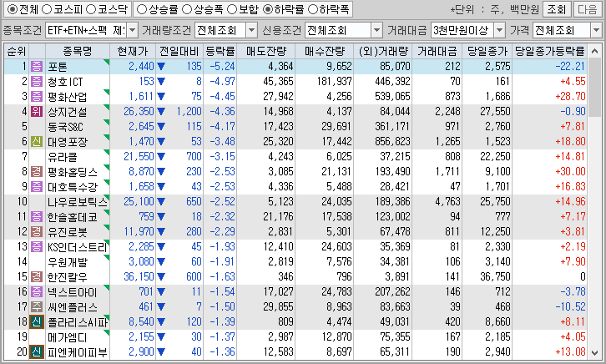
Task: Sort by the 등락률 column header
Action: (x=220, y=51)
